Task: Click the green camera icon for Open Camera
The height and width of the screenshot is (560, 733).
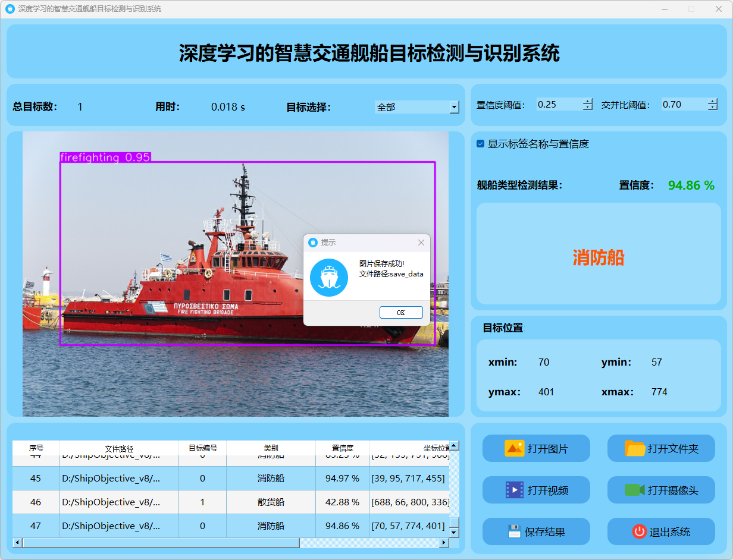Action: 634,490
